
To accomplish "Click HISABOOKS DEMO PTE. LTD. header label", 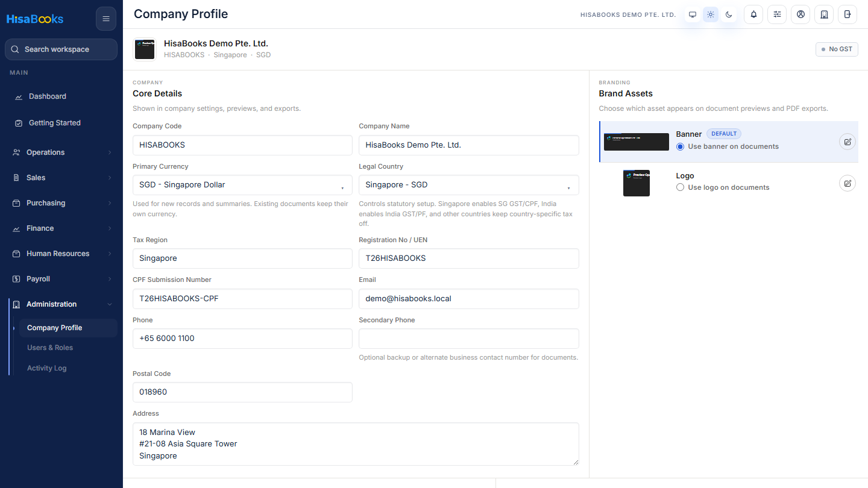I will tap(627, 15).
